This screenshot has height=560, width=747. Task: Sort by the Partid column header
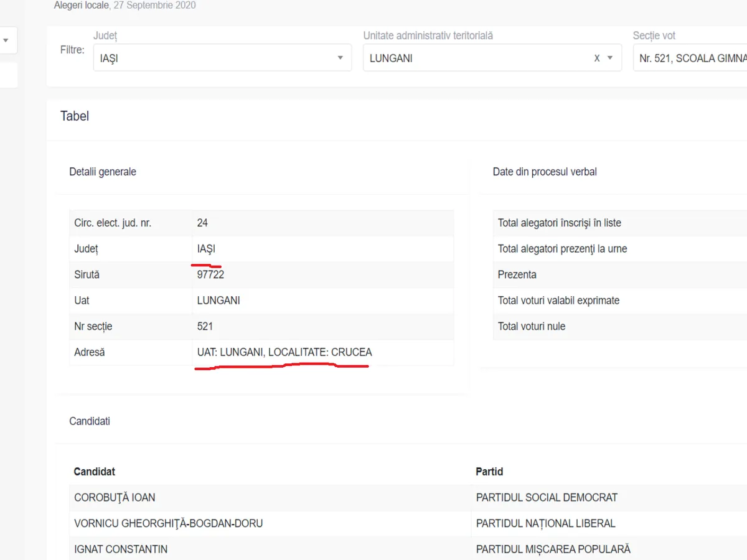tap(489, 472)
